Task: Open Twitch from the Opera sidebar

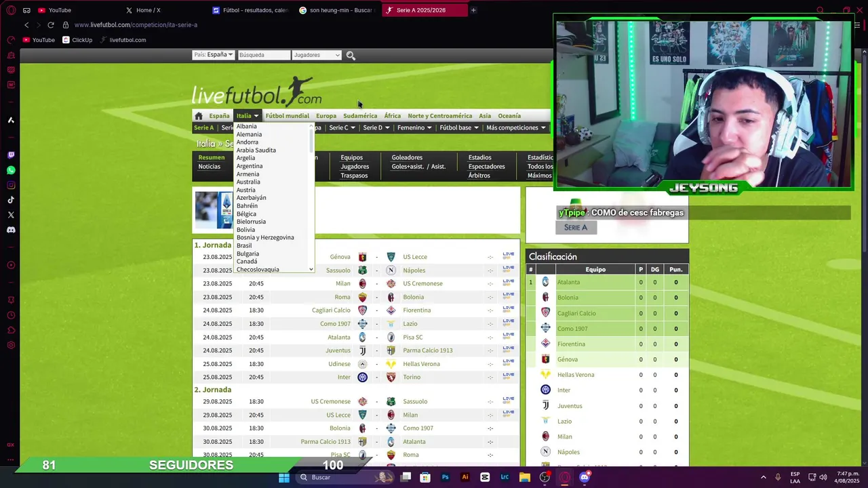Action: tap(11, 155)
